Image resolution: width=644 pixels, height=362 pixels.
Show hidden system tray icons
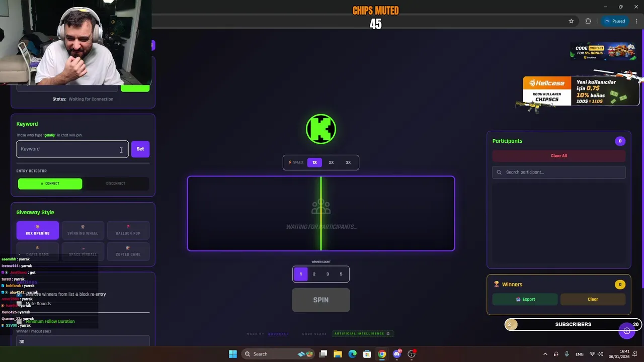tap(545, 354)
